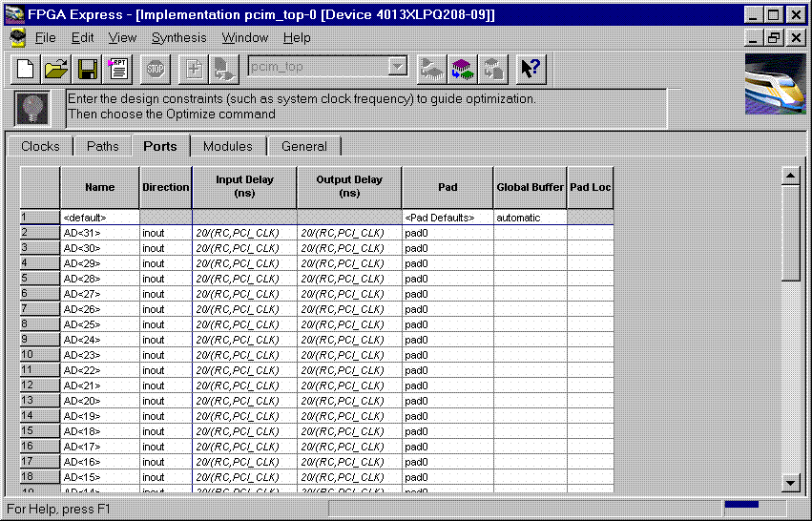Switch to the Clocks tab

pos(40,147)
